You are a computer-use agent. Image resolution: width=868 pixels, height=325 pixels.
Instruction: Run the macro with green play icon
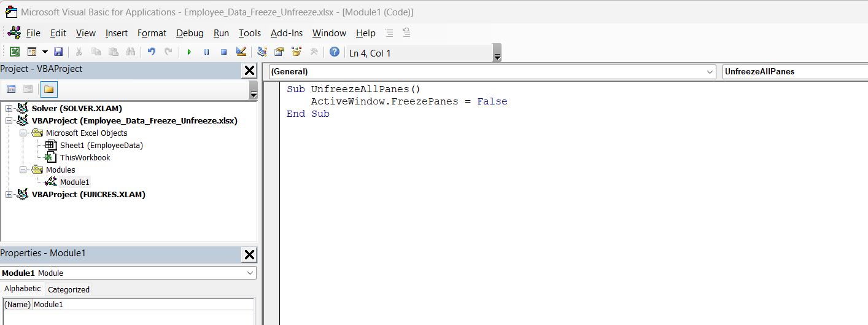[x=189, y=52]
